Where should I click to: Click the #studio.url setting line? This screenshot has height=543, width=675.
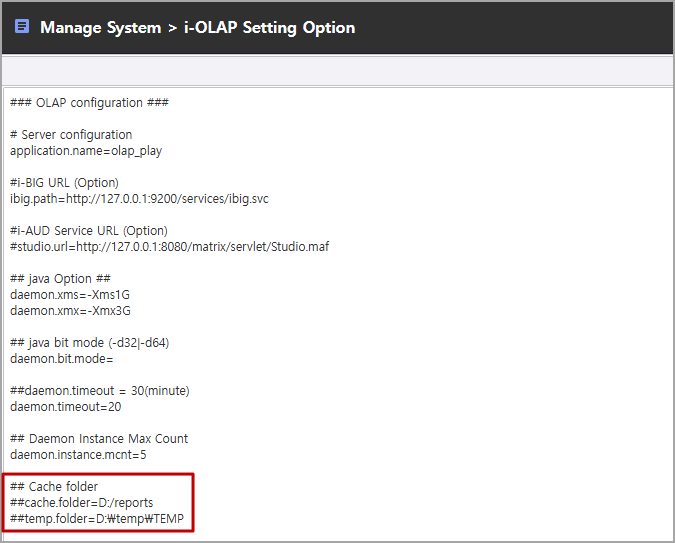[170, 246]
